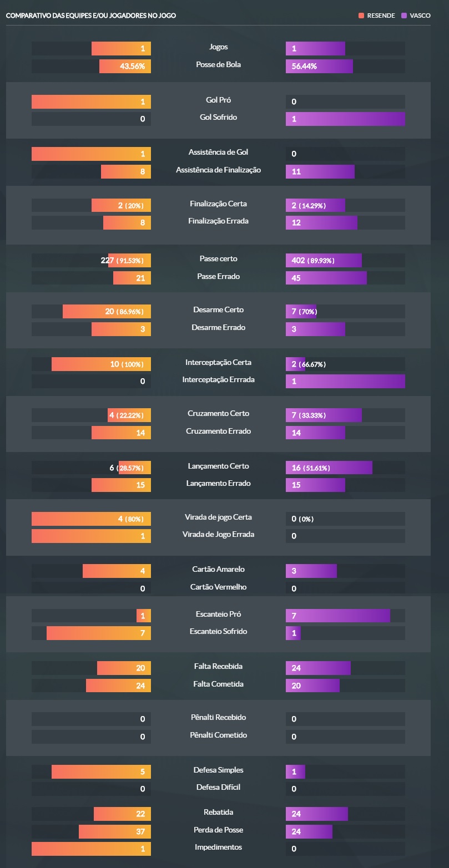Click Resende's 4 (80%) 'Virada de jogo' bar

[x=91, y=519]
